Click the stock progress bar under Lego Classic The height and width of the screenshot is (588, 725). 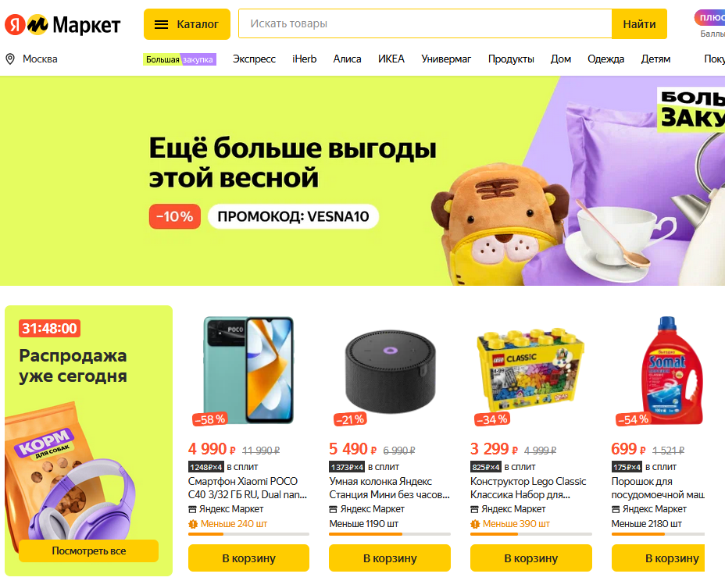coord(530,534)
